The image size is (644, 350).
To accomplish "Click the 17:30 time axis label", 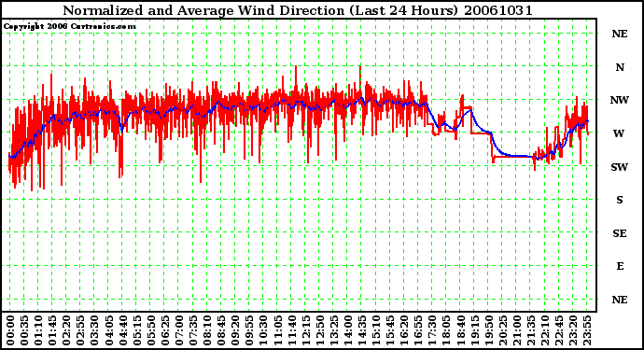I will tap(432, 330).
